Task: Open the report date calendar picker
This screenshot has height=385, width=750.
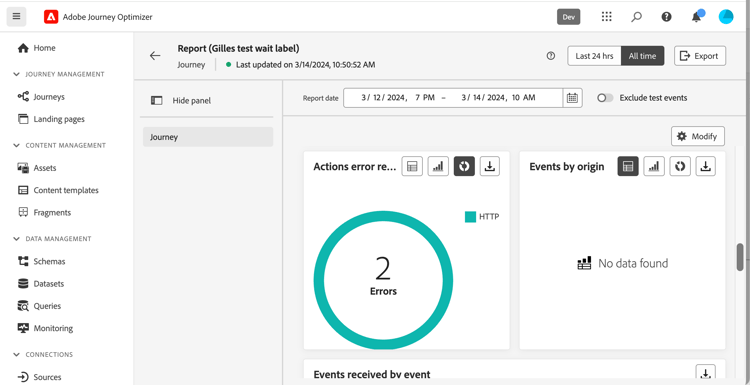Action: coord(572,98)
